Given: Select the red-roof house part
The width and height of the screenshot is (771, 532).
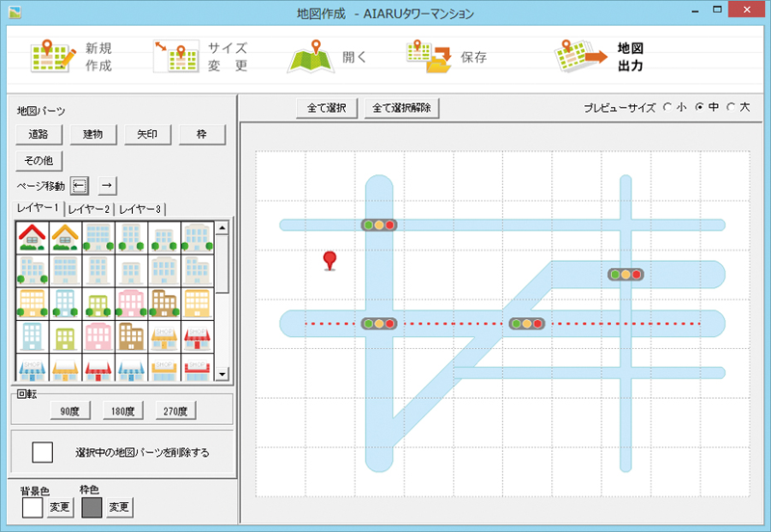Looking at the screenshot, I should click(x=34, y=237).
